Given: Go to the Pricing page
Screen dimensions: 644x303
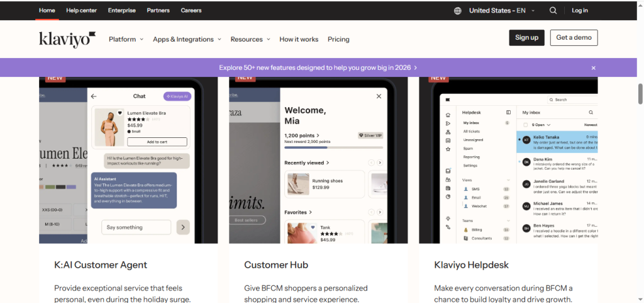Looking at the screenshot, I should [338, 39].
